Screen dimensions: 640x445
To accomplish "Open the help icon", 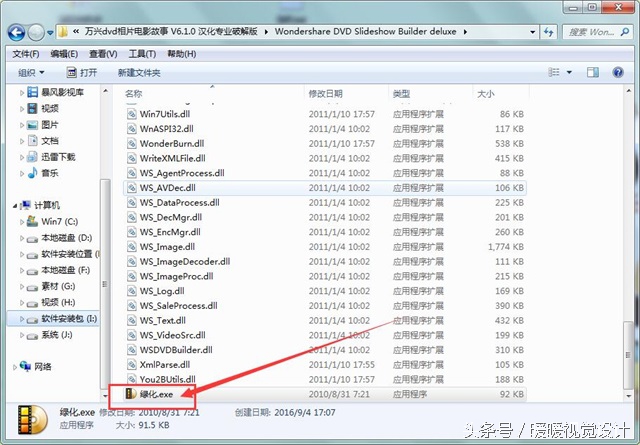I will 618,72.
